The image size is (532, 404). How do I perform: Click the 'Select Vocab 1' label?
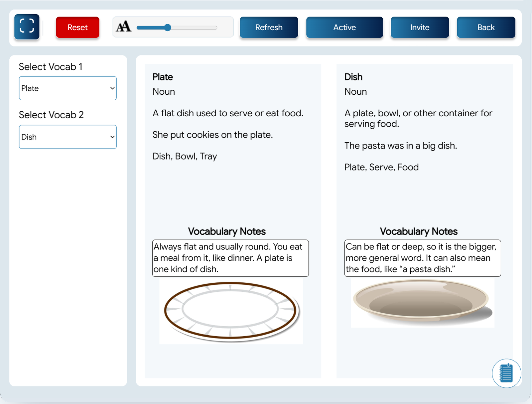51,67
